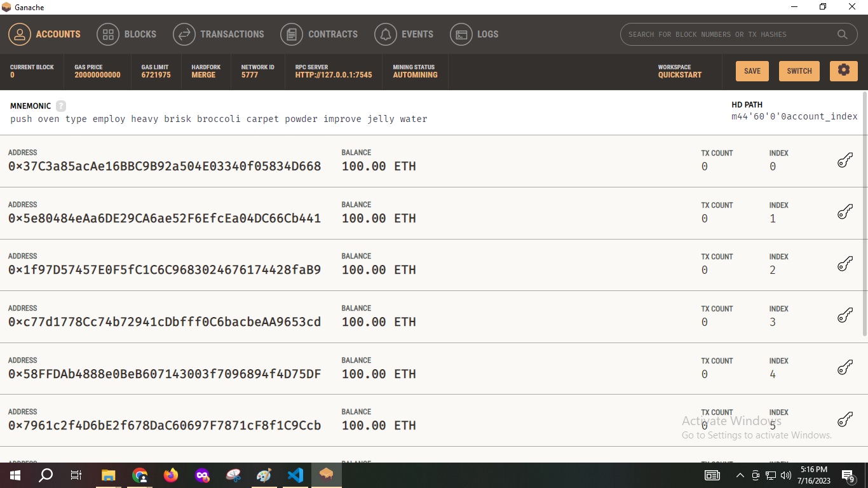Viewport: 868px width, 488px height.
Task: Click the Contracts document icon
Action: (292, 34)
